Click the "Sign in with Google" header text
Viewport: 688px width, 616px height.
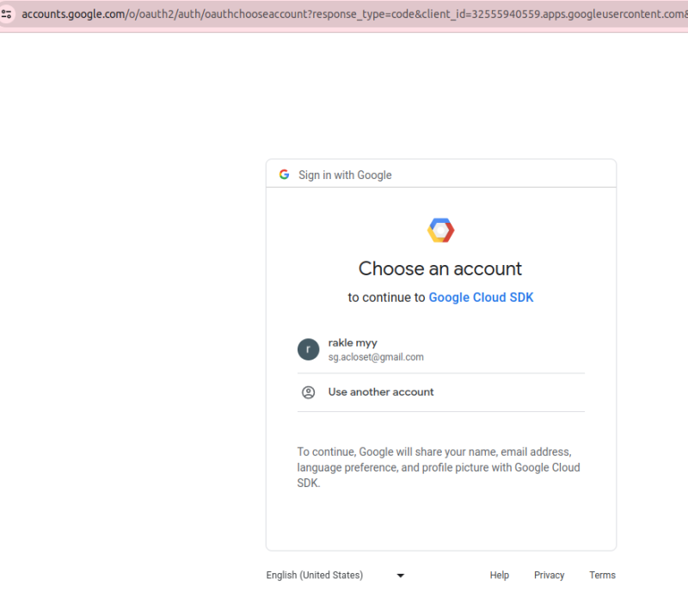pyautogui.click(x=345, y=175)
